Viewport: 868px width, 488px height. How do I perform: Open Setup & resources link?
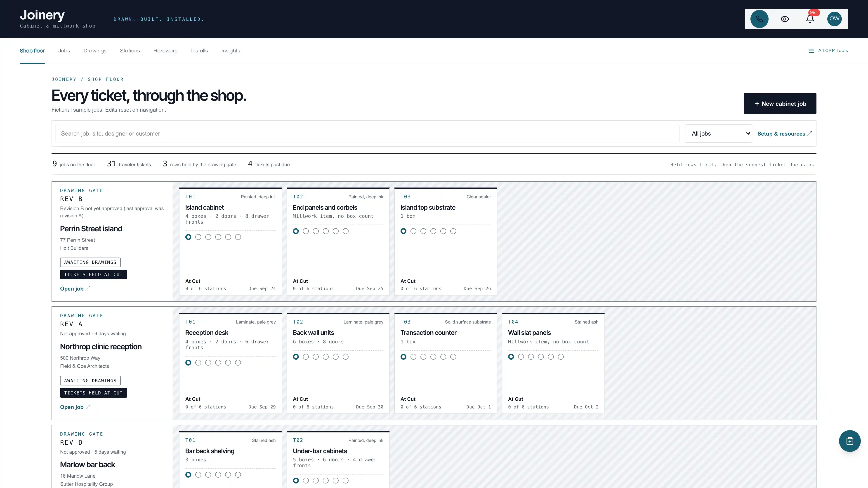[785, 134]
